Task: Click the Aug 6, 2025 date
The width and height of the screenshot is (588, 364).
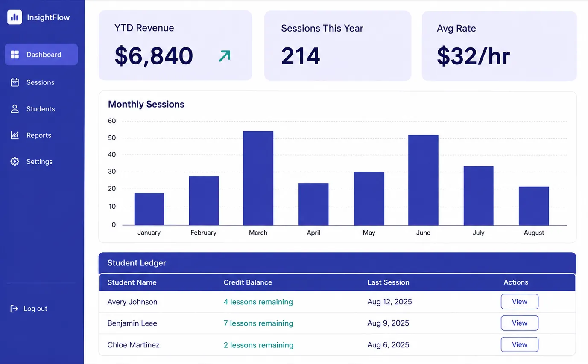Action: (388, 345)
